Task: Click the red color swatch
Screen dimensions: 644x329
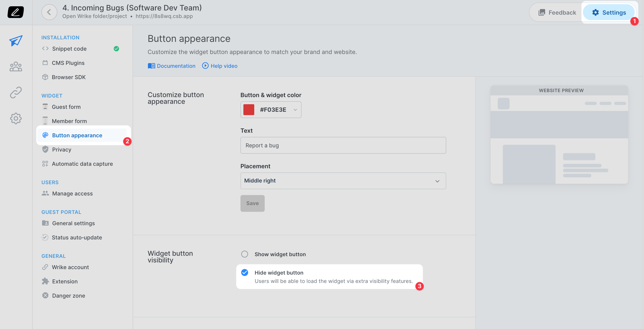Action: point(249,110)
